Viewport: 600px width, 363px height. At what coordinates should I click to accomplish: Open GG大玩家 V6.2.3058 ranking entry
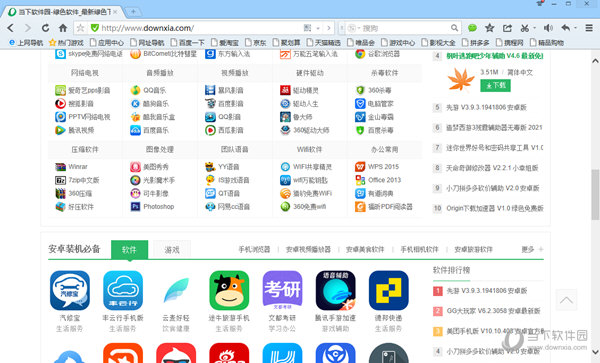tap(493, 311)
